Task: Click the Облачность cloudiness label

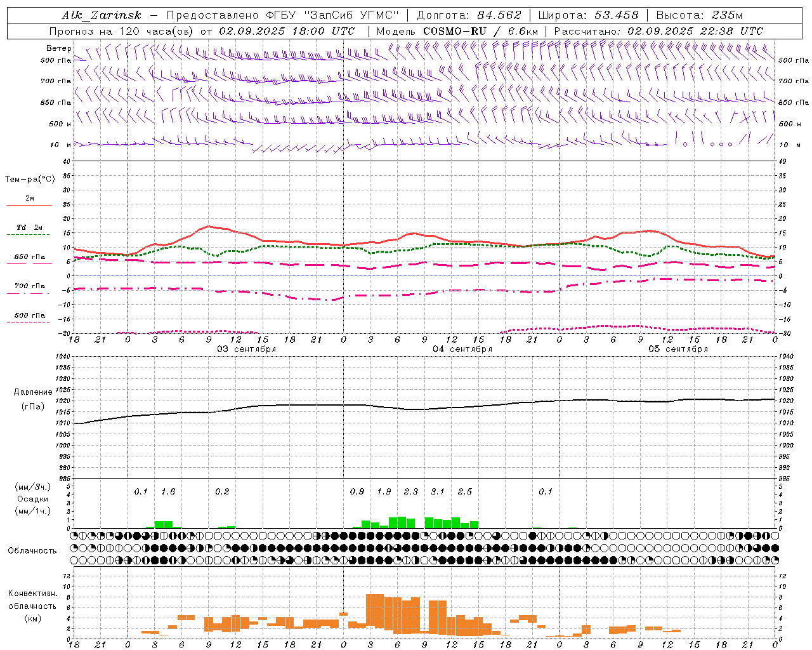Action: click(x=32, y=550)
